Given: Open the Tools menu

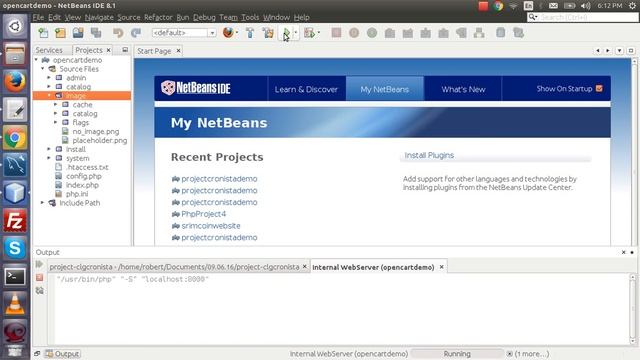Looking at the screenshot, I should pos(250,17).
